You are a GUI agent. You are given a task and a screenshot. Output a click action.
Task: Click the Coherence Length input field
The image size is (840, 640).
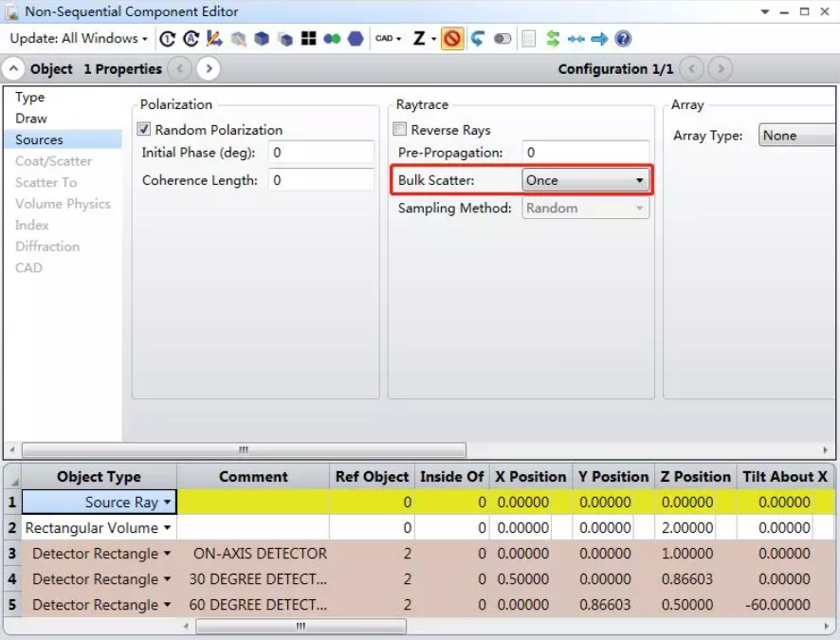click(320, 180)
